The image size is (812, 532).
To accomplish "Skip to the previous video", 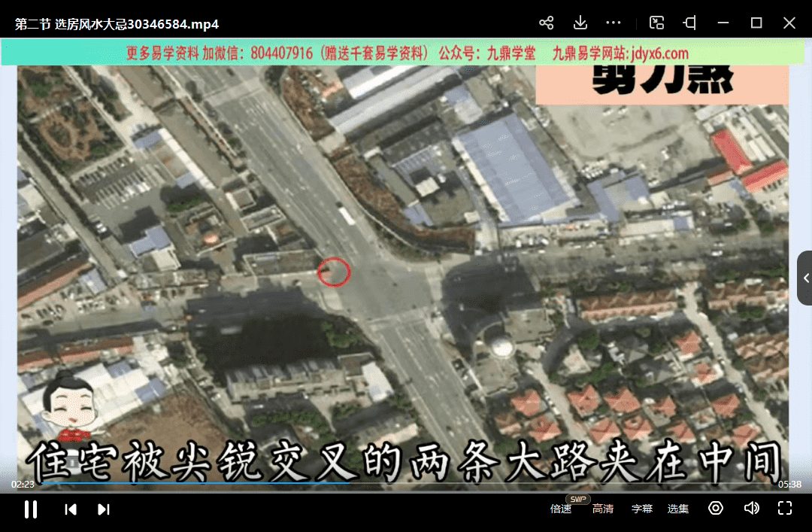I will coord(71,509).
